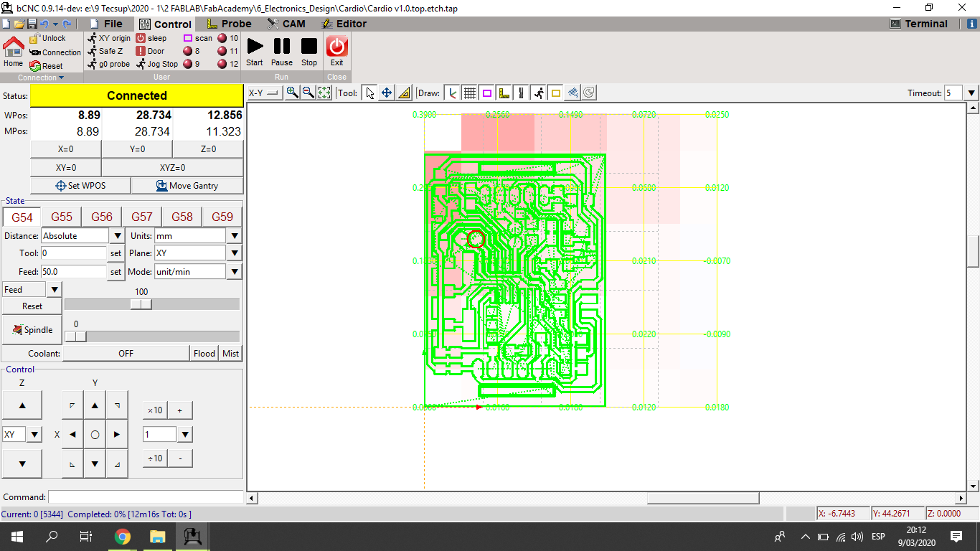This screenshot has width=980, height=551.
Task: Toggle the Spindle button
Action: 32,330
